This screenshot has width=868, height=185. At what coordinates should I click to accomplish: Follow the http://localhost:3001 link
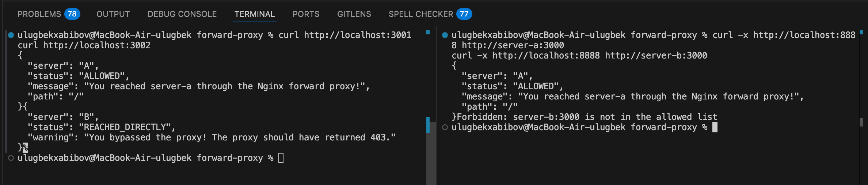click(x=358, y=35)
